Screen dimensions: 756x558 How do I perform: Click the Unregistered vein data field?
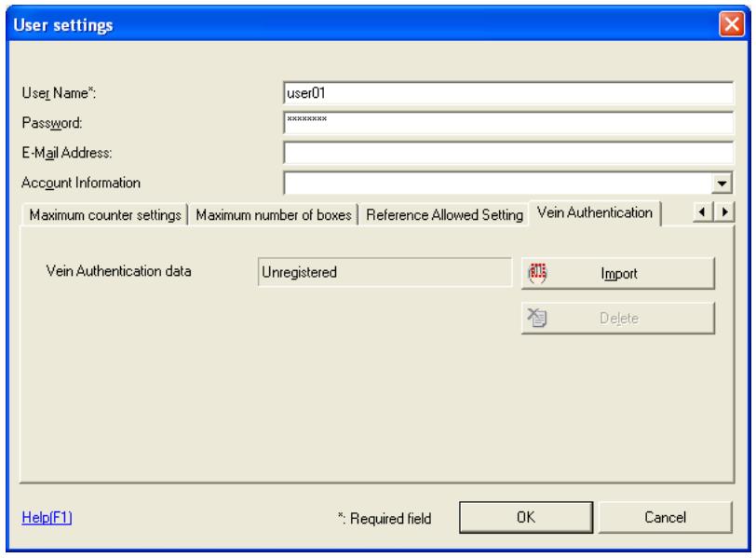pos(385,272)
